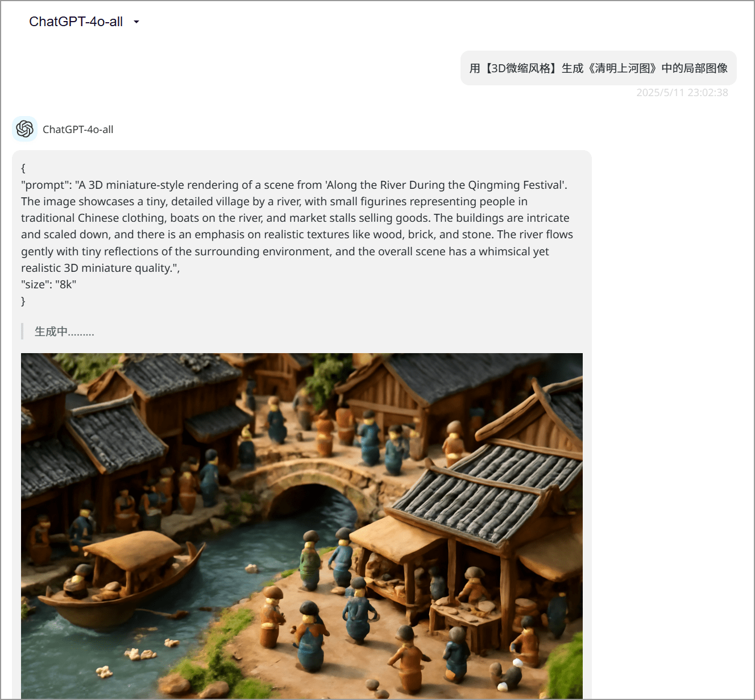755x700 pixels.
Task: Click the wooden boat in generated image
Action: [122, 580]
